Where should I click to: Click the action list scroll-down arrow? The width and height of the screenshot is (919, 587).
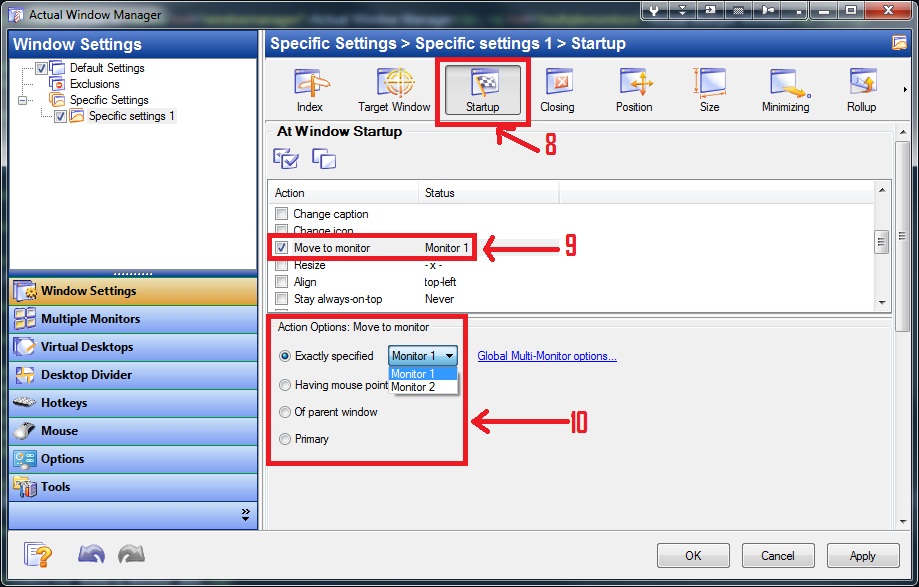[881, 303]
